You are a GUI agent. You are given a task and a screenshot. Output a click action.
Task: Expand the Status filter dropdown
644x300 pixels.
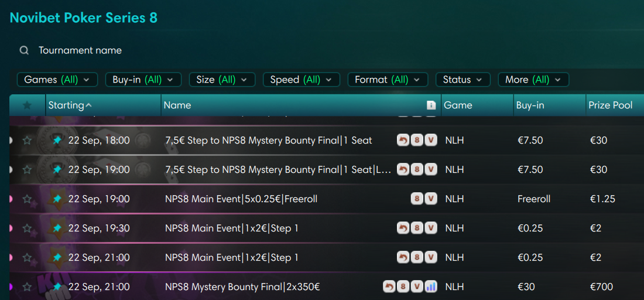(463, 80)
